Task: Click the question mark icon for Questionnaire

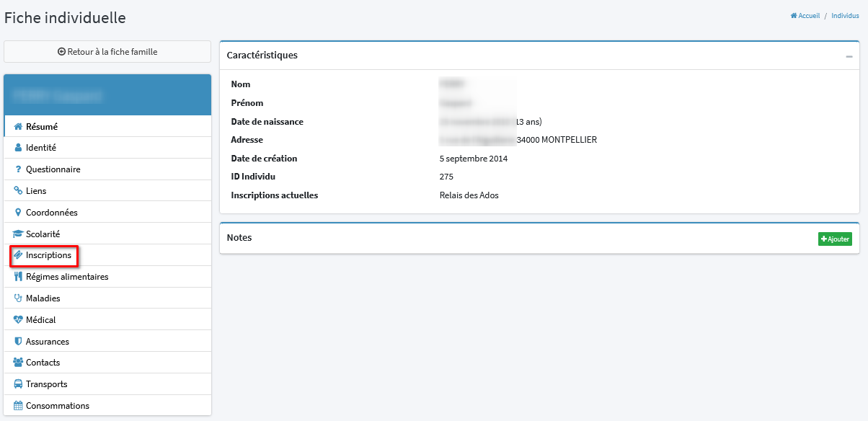Action: coord(19,169)
